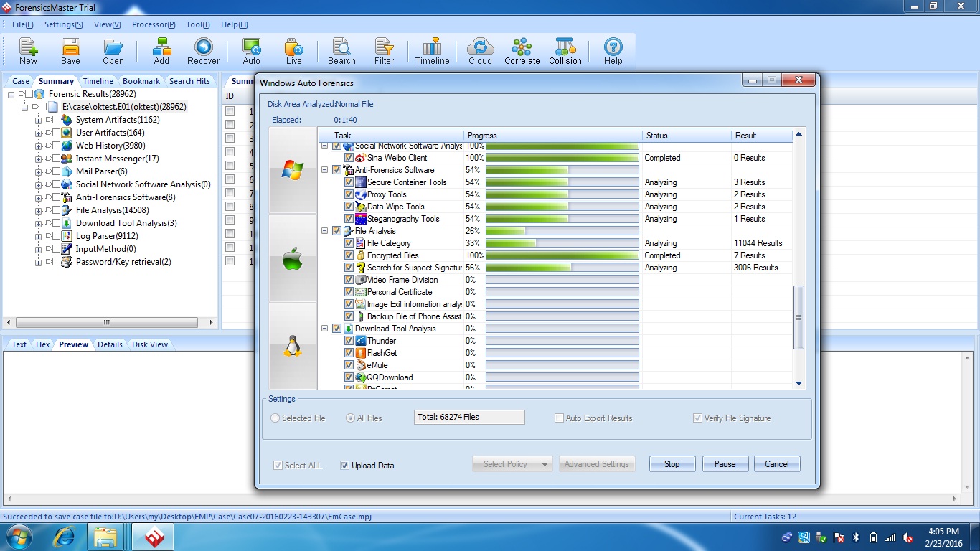980x551 pixels.
Task: Open Windows Explorer from the taskbar
Action: point(106,537)
